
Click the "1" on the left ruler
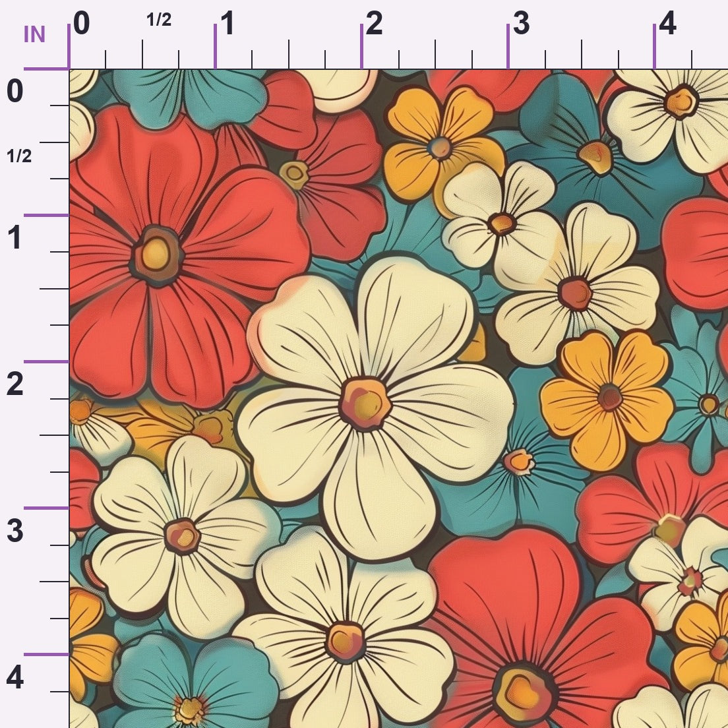tap(15, 237)
